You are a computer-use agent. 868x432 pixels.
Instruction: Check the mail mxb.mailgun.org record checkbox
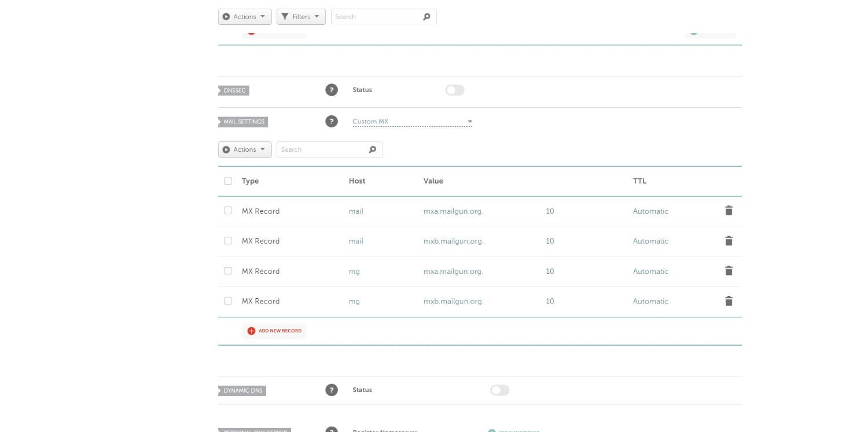click(x=228, y=241)
